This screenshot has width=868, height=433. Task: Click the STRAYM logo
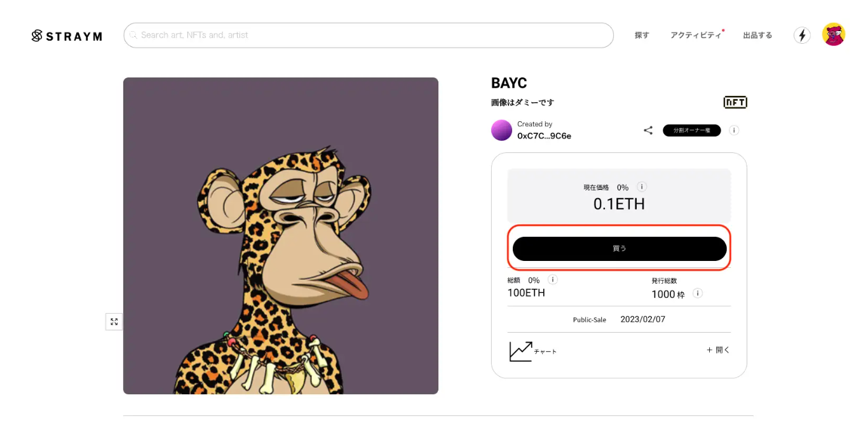point(67,36)
